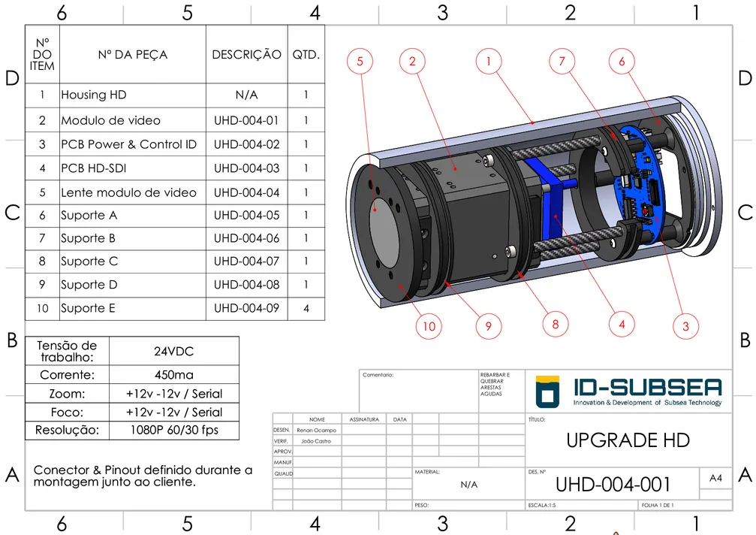Select the 'Suporte C' cell
Image resolution: width=756 pixels, height=535 pixels.
(133, 261)
